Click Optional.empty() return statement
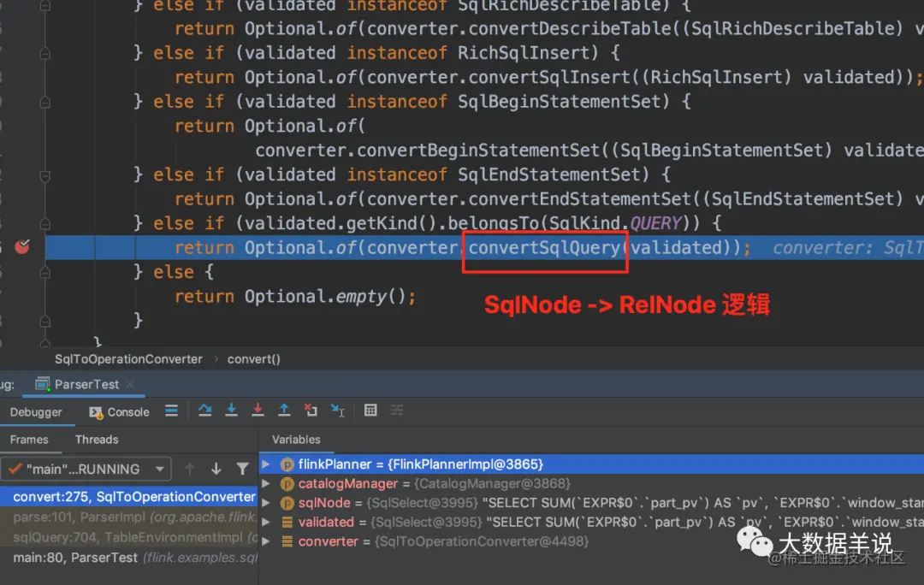The width and height of the screenshot is (924, 585). [x=295, y=296]
